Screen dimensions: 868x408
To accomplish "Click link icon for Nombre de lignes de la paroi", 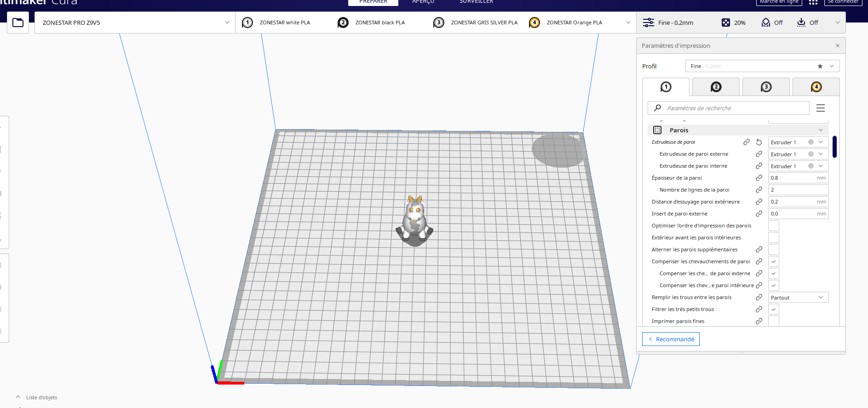I will pyautogui.click(x=759, y=190).
